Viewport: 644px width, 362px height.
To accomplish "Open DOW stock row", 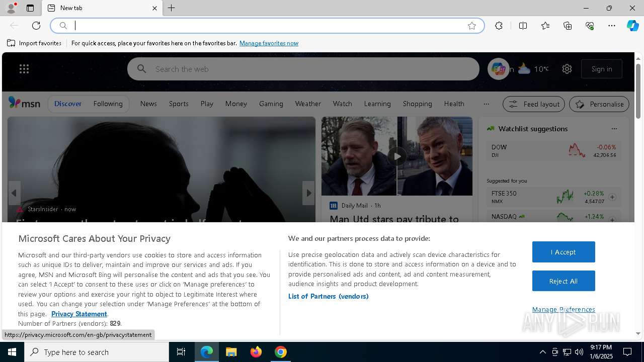I will [x=553, y=150].
